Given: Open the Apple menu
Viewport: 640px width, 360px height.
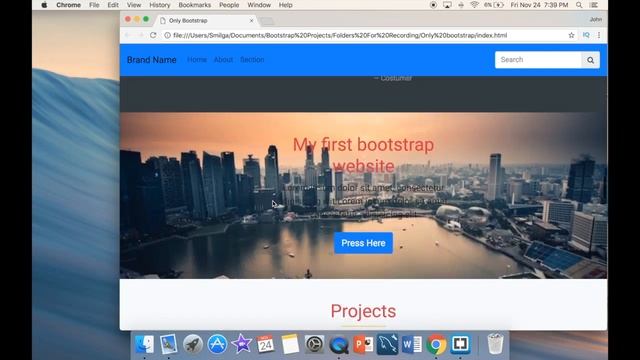Looking at the screenshot, I should pyautogui.click(x=44, y=5).
